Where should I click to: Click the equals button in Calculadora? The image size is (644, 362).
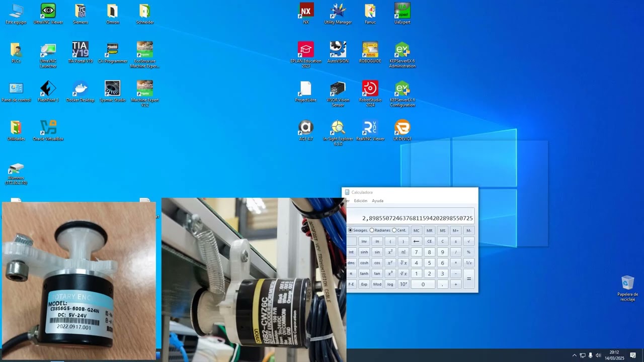click(469, 279)
